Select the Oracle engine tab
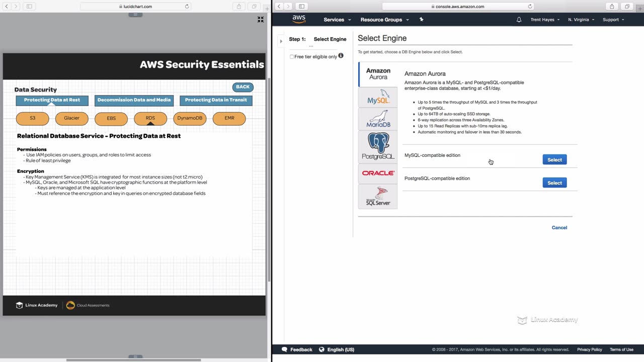644x362 pixels. tap(378, 173)
